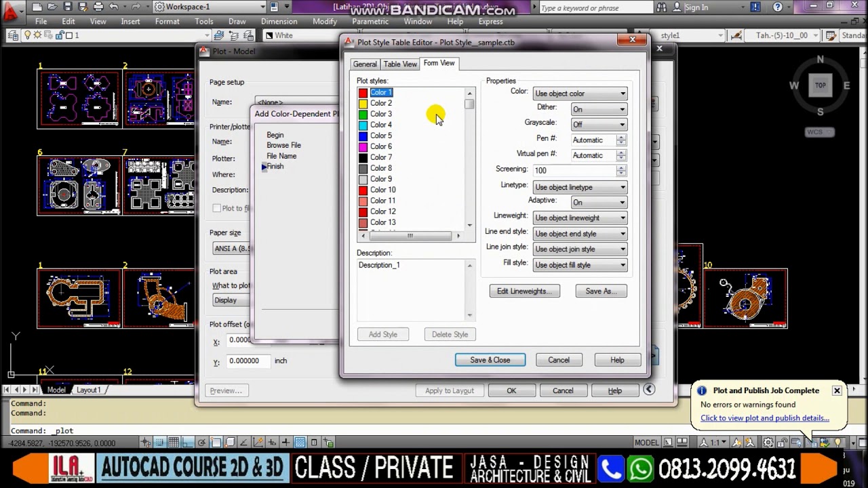Click the Redo arrow icon
Viewport: 868px width, 488px height.
[136, 7]
